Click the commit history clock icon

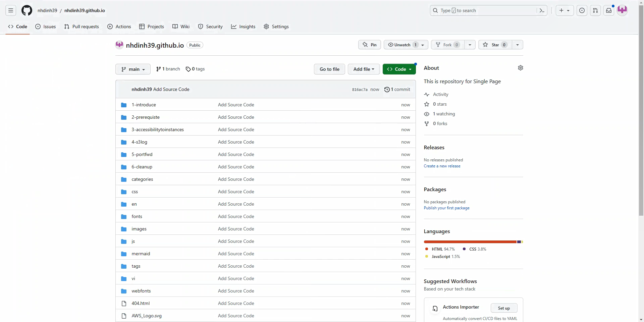coord(387,89)
